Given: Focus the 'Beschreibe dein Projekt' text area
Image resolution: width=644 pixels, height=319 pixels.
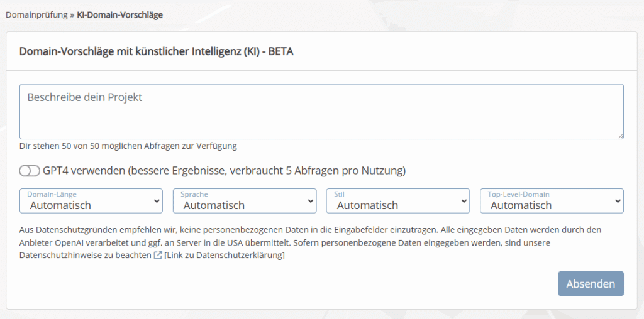Looking at the screenshot, I should pyautogui.click(x=321, y=111).
